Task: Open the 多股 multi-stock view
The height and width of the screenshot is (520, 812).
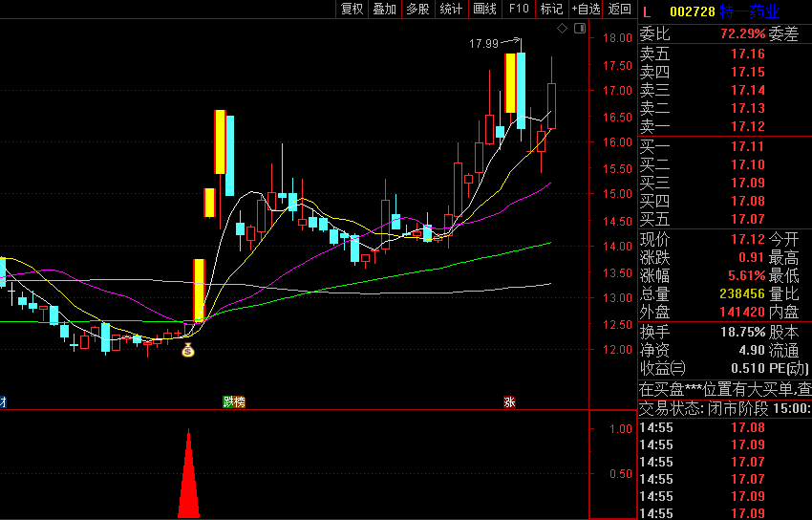Action: 417,9
